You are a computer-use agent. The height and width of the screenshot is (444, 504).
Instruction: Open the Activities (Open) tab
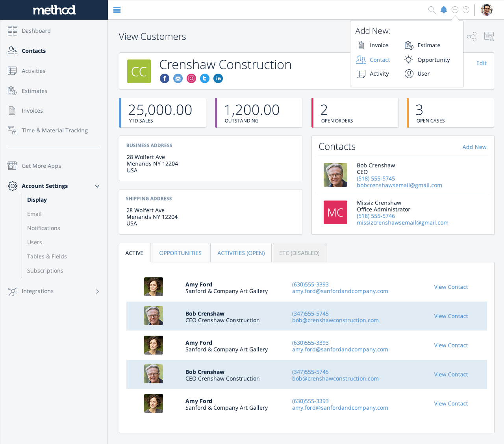(241, 253)
